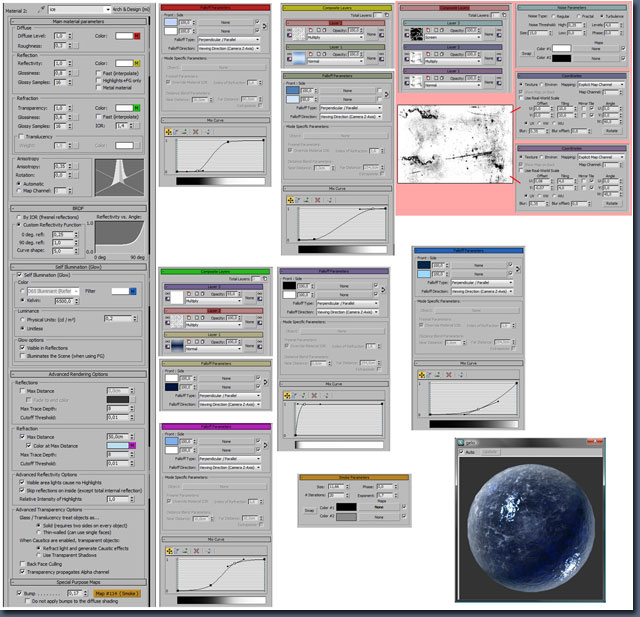Screen dimensions: 640x617
Task: Open Layer 3 Screen blend dropdown in pink Composite
Action: (452, 37)
